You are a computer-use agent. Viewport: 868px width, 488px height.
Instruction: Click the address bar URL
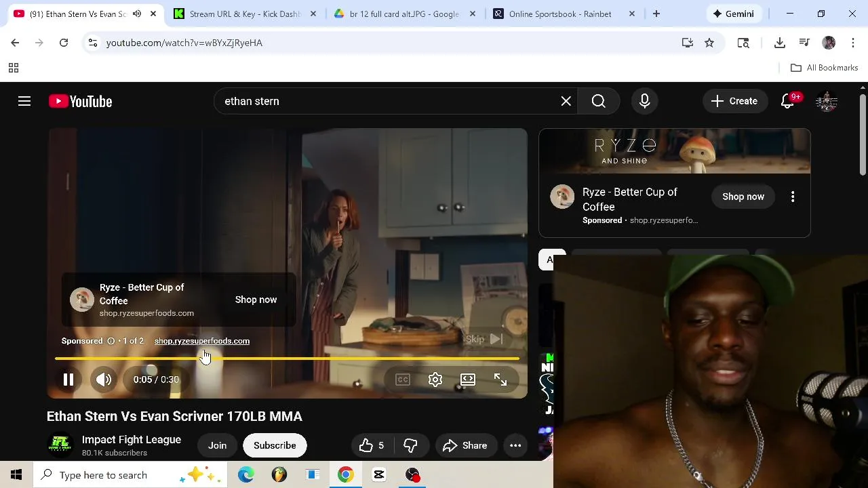184,43
